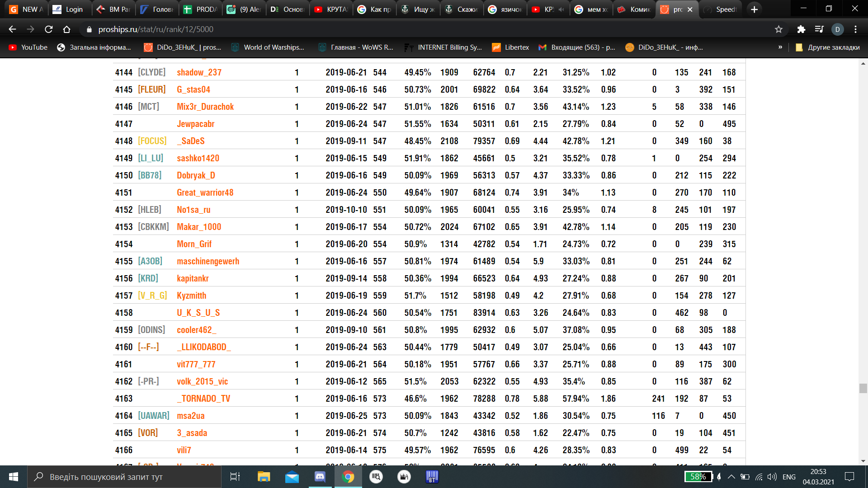This screenshot has height=488, width=868.
Task: Open the volume control in system tray
Action: 772,477
